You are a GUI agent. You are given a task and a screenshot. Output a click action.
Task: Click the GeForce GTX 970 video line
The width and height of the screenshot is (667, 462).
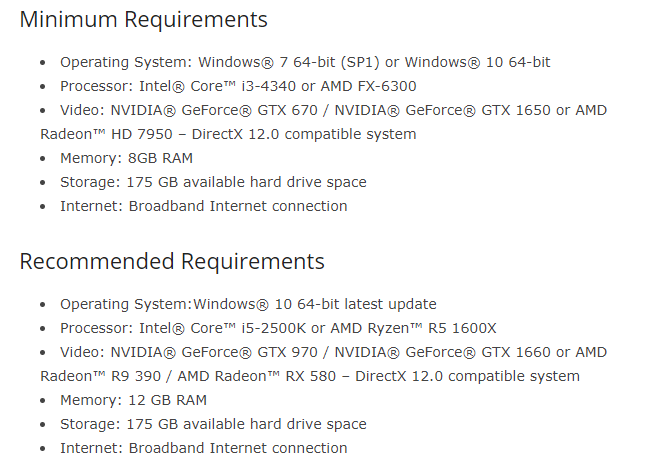tap(333, 353)
